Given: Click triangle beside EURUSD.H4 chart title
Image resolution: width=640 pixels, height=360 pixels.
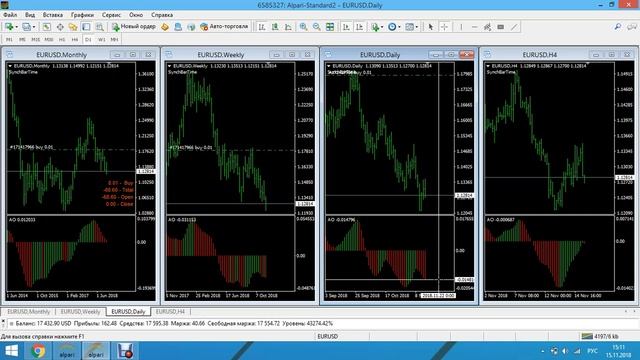Looking at the screenshot, I should coord(488,66).
